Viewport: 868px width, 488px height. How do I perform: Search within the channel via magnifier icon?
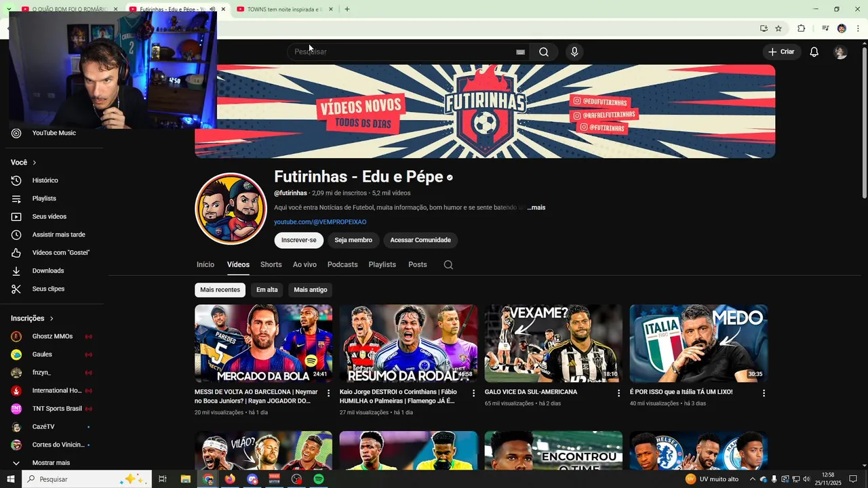[x=448, y=265]
